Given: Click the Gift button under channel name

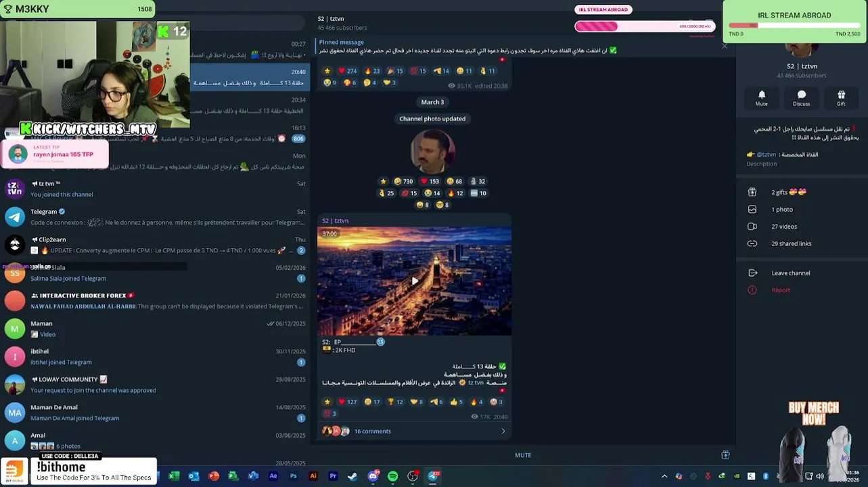Looking at the screenshot, I should (x=841, y=98).
